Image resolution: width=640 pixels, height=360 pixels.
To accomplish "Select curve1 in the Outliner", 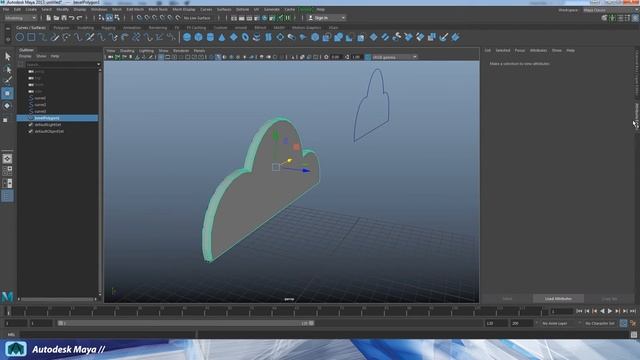I will click(40, 98).
